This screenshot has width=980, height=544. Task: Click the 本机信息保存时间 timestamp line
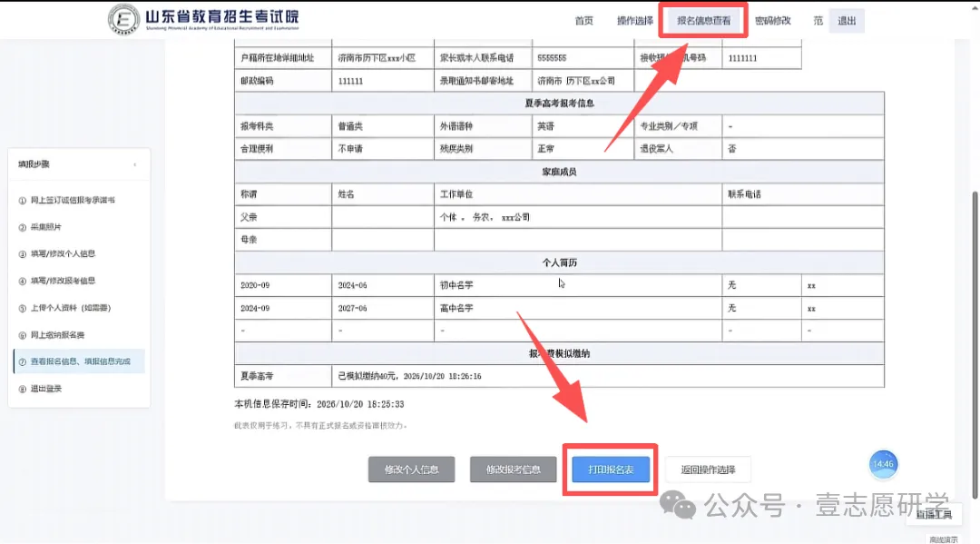(318, 404)
